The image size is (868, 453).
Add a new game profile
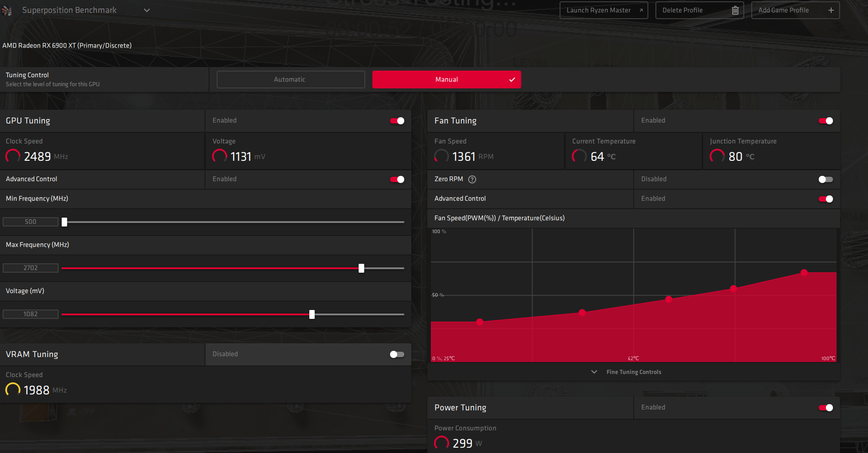(x=795, y=10)
